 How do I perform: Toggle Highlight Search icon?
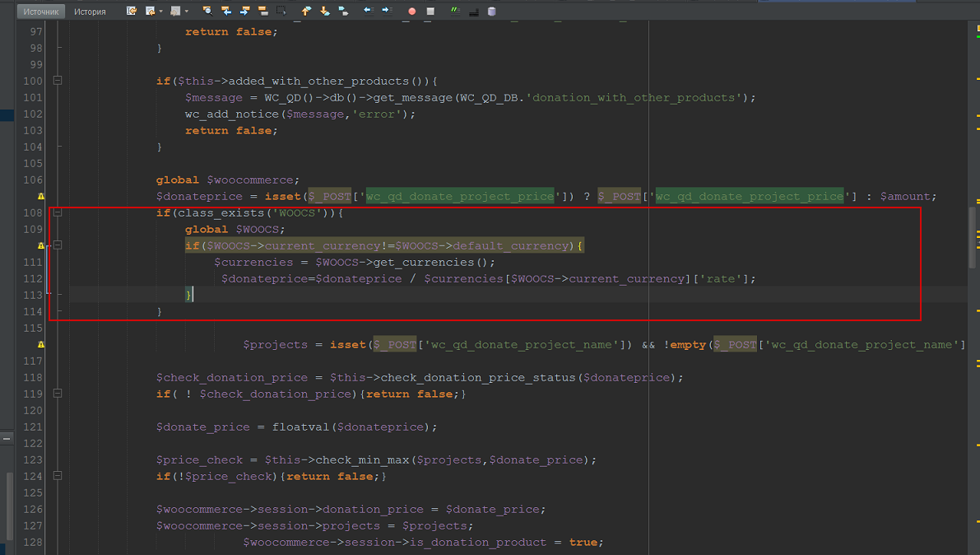pos(263,11)
